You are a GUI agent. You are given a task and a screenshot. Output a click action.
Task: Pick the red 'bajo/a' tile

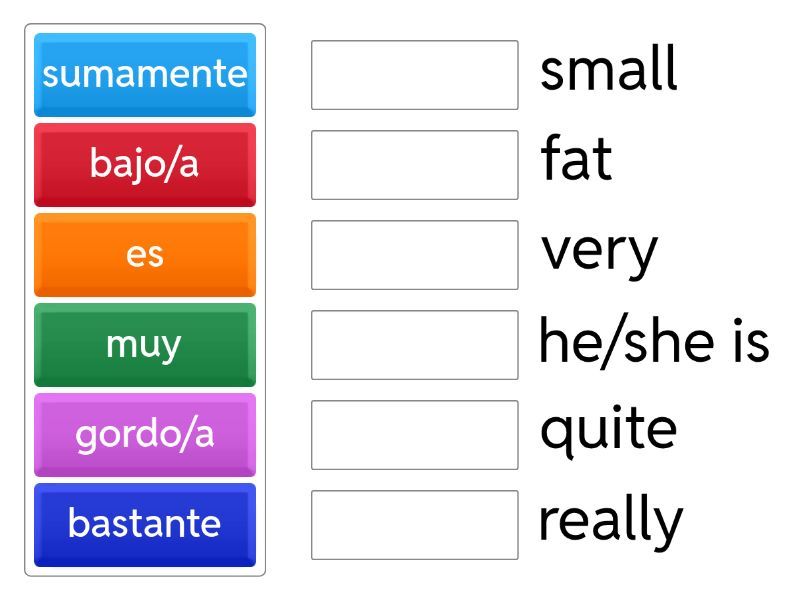pyautogui.click(x=145, y=165)
